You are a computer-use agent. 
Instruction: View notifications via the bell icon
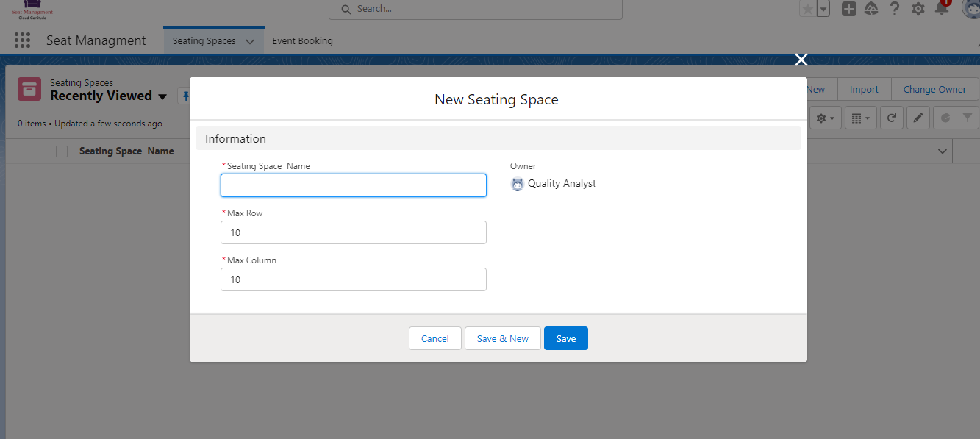pyautogui.click(x=942, y=9)
